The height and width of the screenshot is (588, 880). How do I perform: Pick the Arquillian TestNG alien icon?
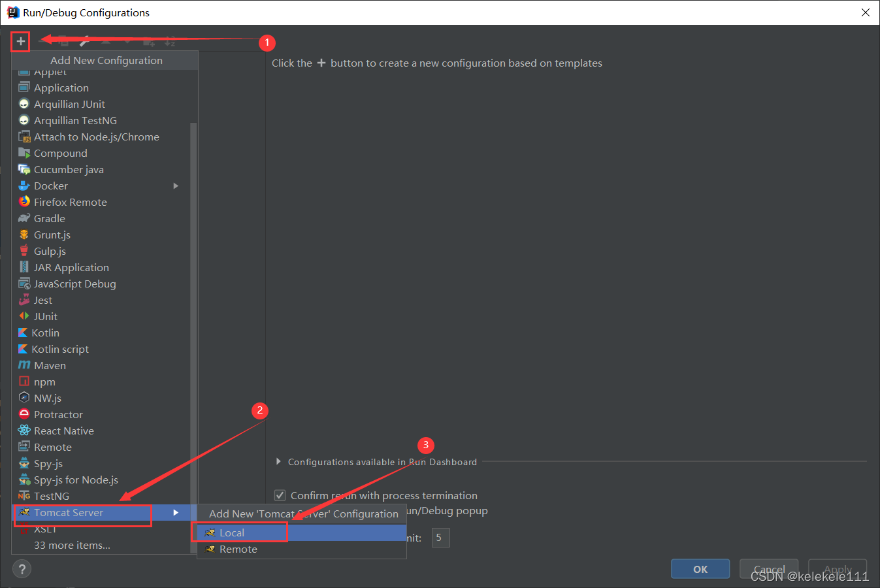pyautogui.click(x=24, y=120)
